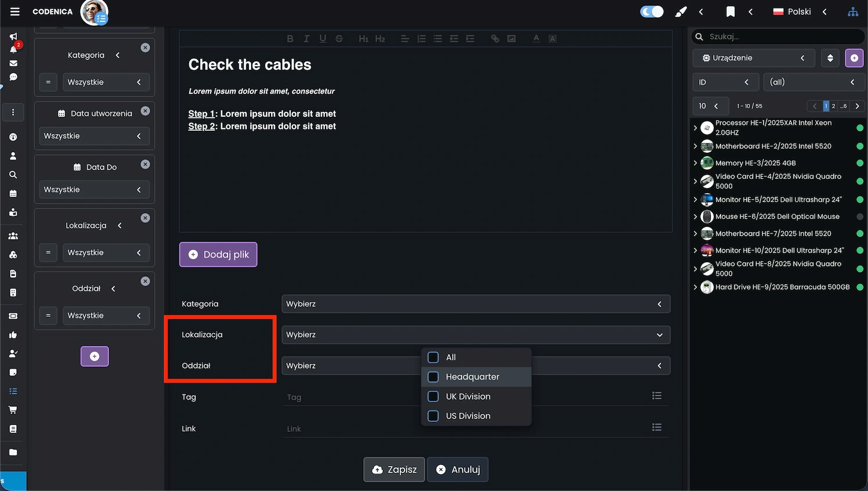
Task: Click the Zapisz save button
Action: pyautogui.click(x=395, y=470)
